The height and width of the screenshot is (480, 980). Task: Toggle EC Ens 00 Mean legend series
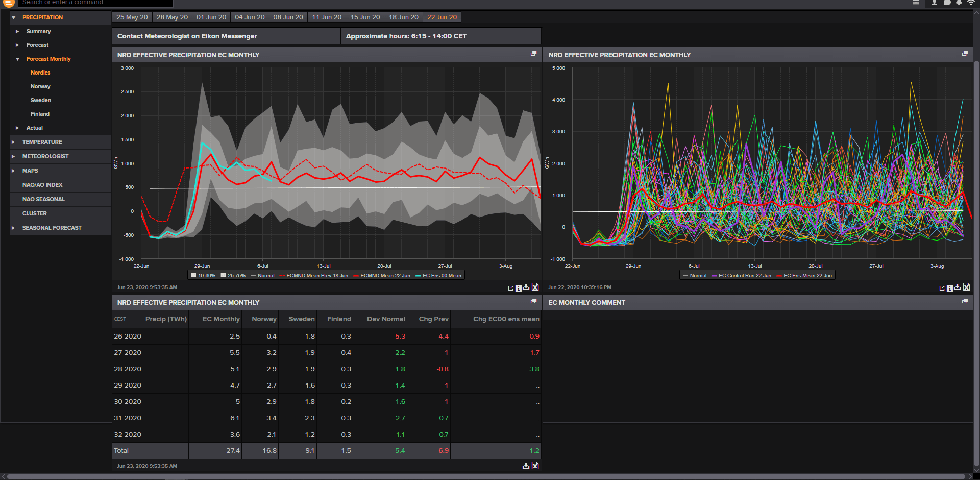point(438,276)
